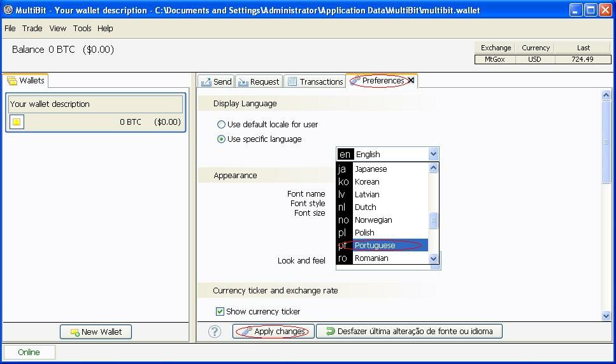The height and width of the screenshot is (364, 616).
Task: Minimize the MultiBit window
Action: pyautogui.click(x=575, y=10)
